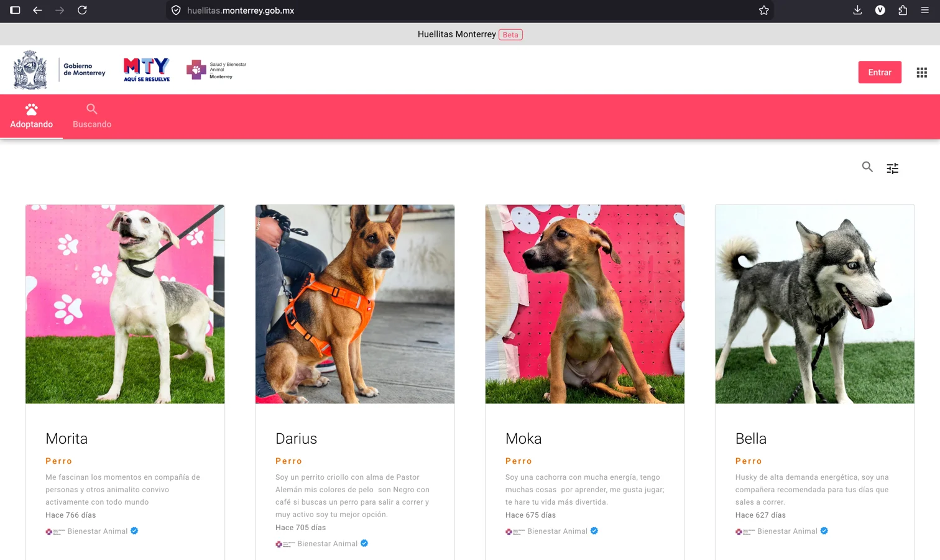Open Morita's dog photo
The image size is (940, 560).
pos(125,304)
